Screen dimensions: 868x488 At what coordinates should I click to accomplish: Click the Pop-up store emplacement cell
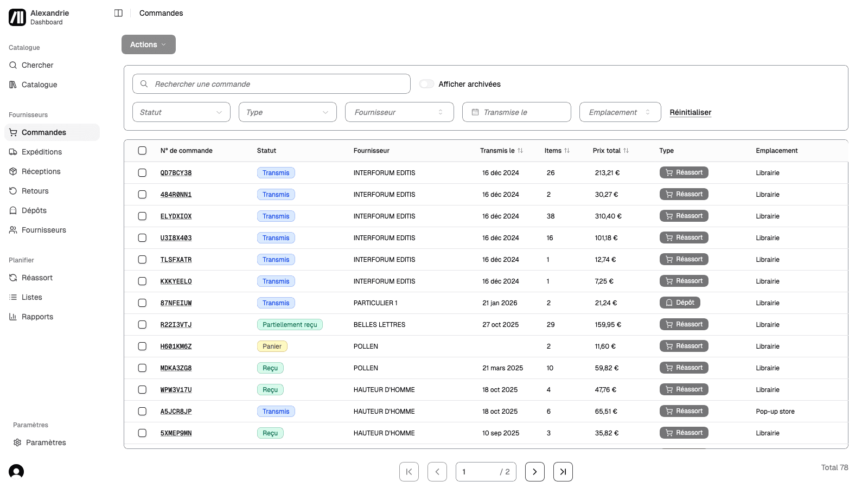[x=775, y=412]
